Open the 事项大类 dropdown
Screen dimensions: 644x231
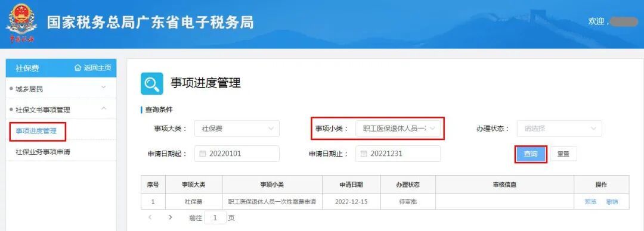tap(237, 129)
